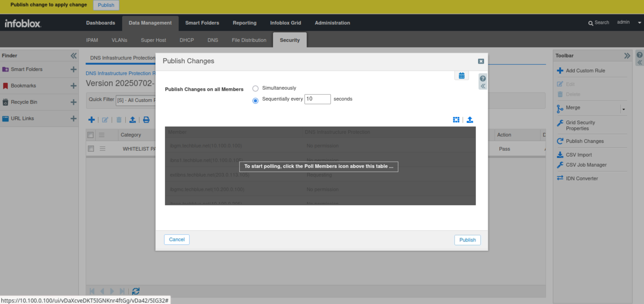The width and height of the screenshot is (644, 304).
Task: Click the seconds interval input field
Action: [317, 99]
